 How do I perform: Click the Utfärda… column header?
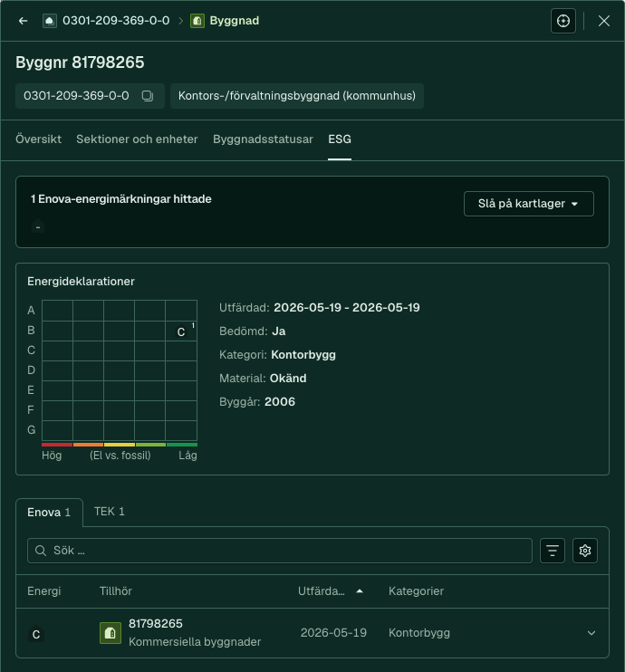pyautogui.click(x=322, y=591)
